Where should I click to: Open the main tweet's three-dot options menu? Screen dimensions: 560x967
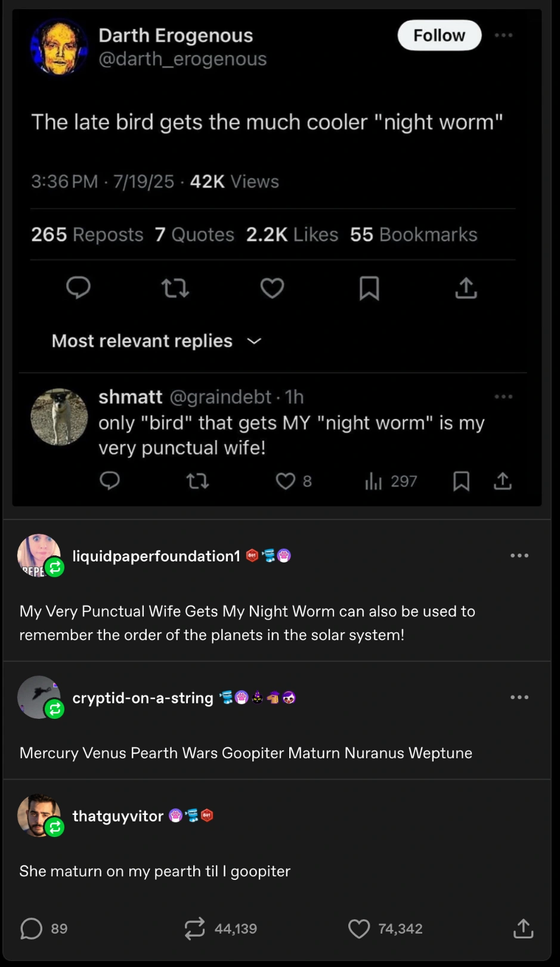pos(504,35)
